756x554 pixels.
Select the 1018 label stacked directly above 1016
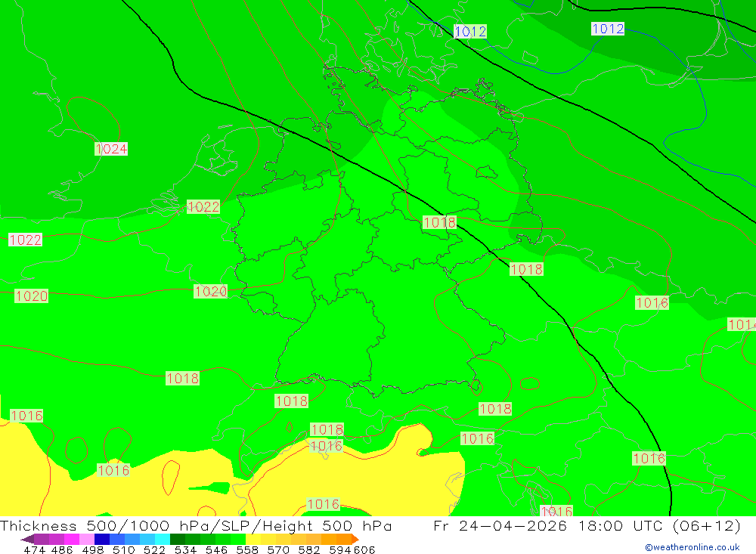(x=327, y=429)
